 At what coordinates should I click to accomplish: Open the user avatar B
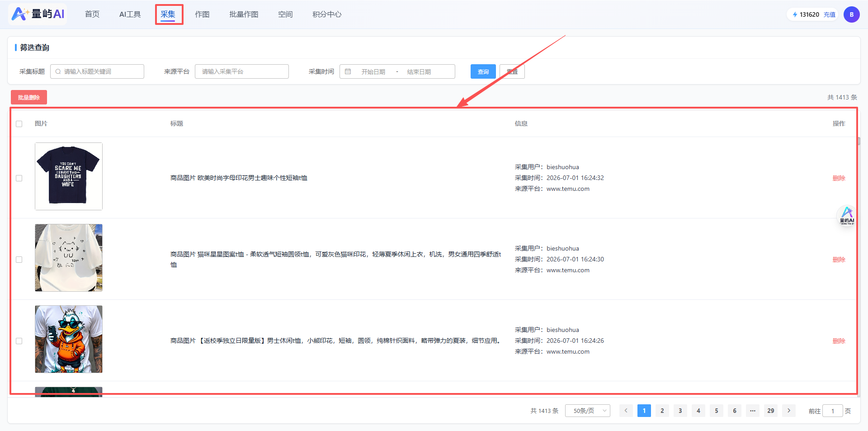[x=851, y=14]
